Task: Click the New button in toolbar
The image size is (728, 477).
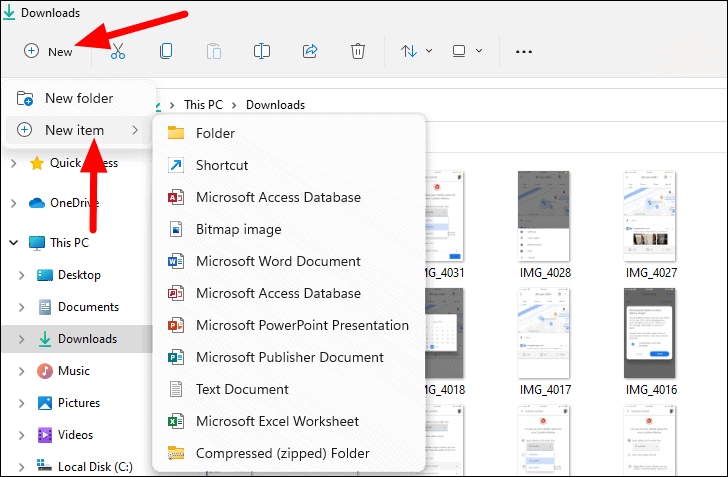Action: click(48, 51)
